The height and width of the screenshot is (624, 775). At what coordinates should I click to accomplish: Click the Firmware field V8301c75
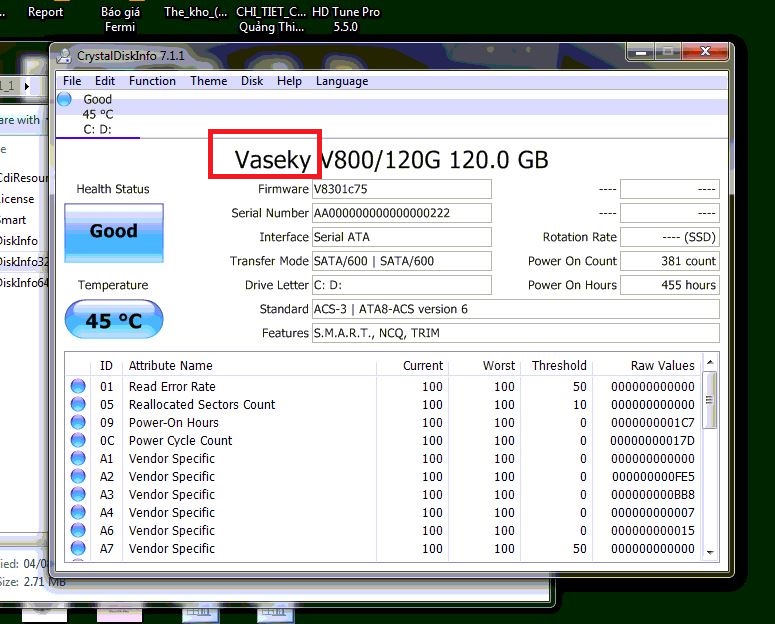pyautogui.click(x=402, y=189)
